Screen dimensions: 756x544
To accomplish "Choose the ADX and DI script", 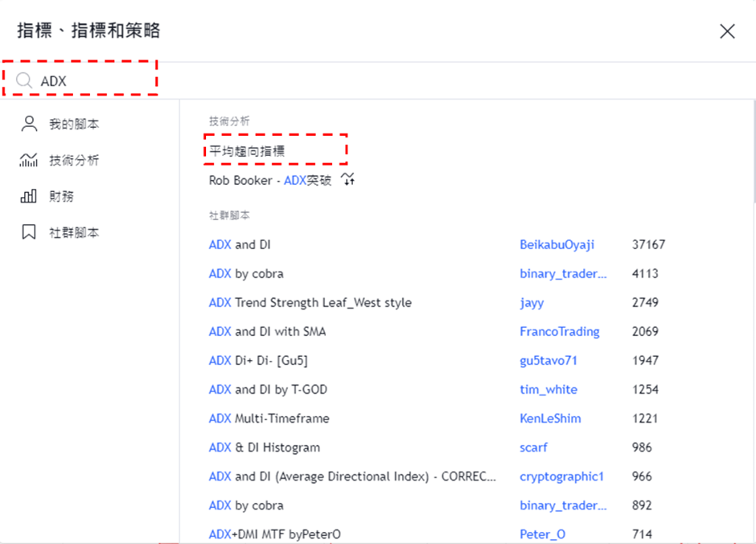I will (x=240, y=245).
